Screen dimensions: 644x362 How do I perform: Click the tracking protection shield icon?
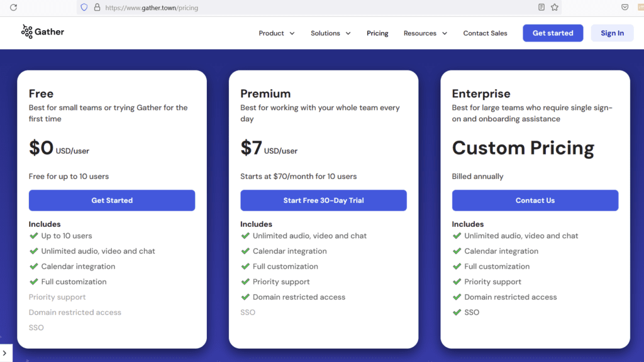(x=84, y=8)
